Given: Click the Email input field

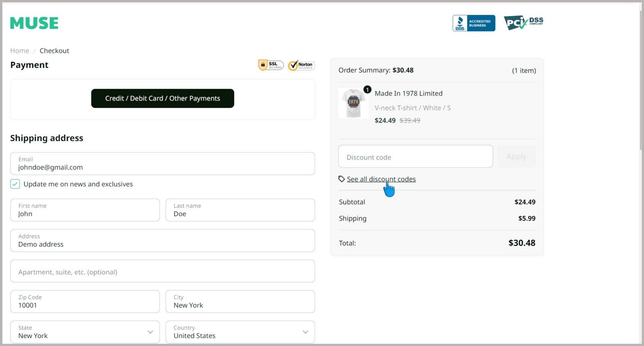Looking at the screenshot, I should 162,163.
